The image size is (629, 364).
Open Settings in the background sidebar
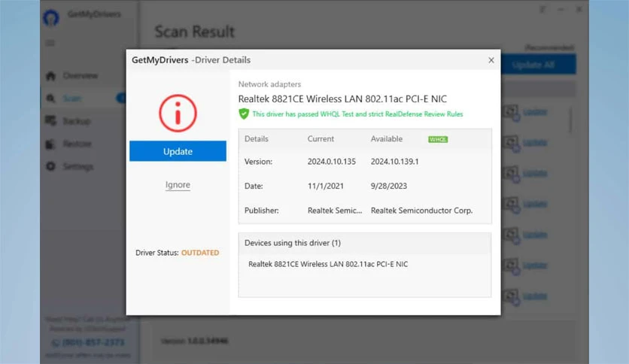point(78,167)
